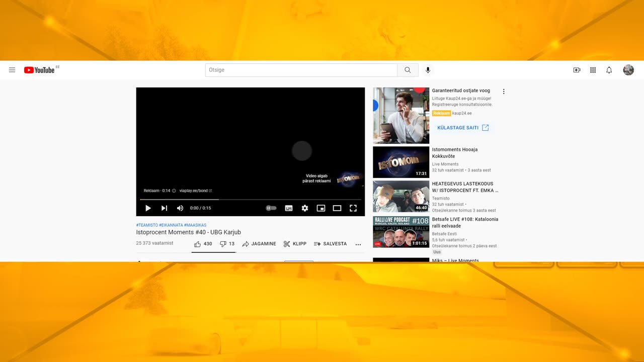Open the ad options menu for Kaup24.ee ad
Screen dimensions: 644x362
tap(504, 92)
